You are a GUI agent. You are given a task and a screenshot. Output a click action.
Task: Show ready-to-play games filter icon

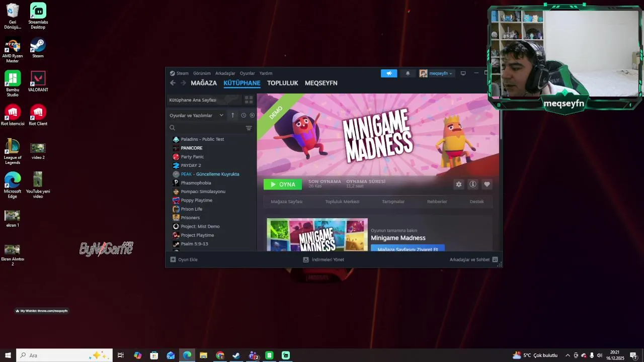pos(252,115)
